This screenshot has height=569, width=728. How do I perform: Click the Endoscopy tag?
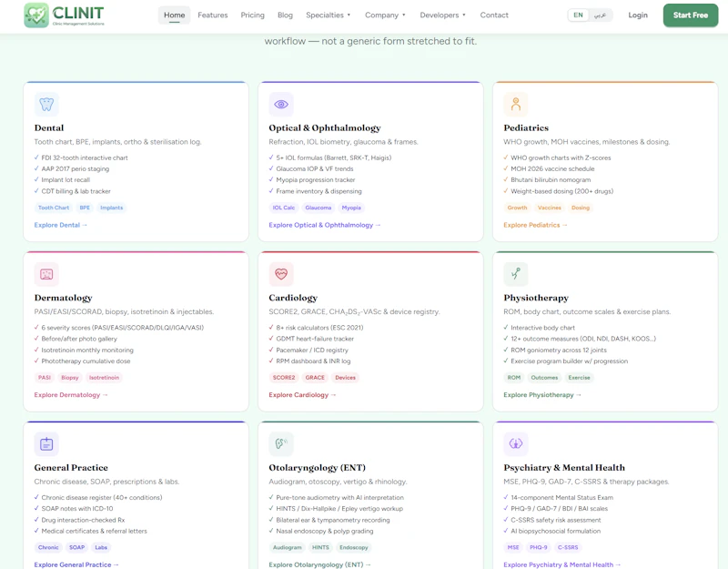(x=353, y=548)
